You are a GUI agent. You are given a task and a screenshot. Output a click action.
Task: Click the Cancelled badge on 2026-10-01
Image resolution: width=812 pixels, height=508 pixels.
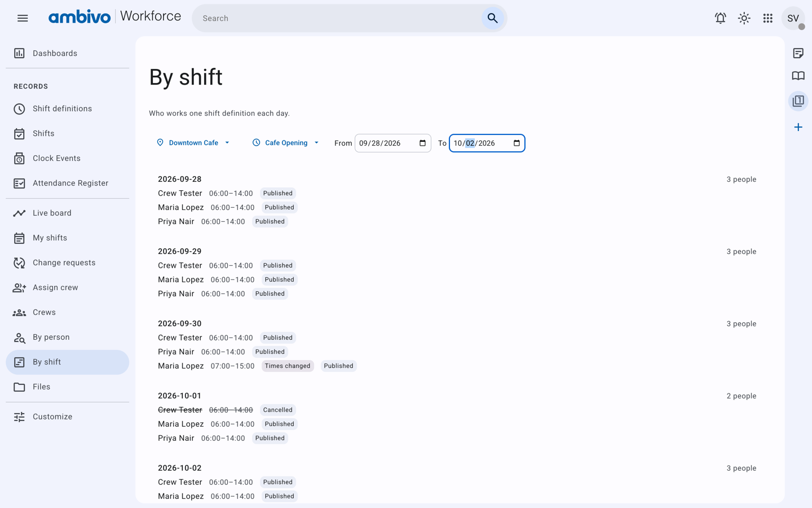pos(278,410)
